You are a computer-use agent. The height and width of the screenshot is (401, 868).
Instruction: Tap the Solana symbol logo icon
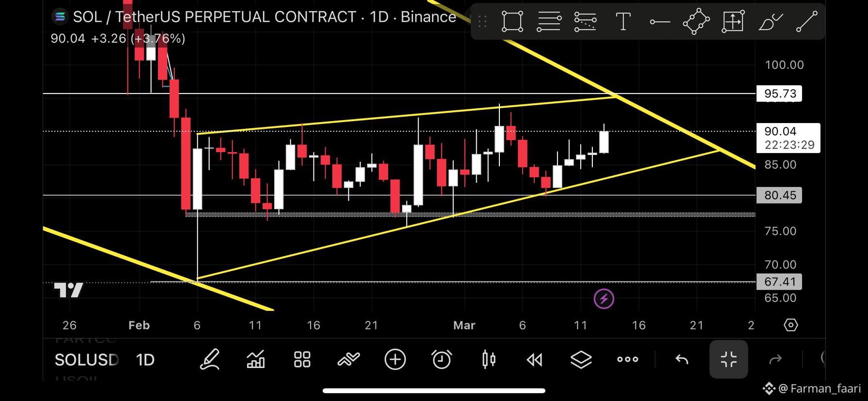60,17
